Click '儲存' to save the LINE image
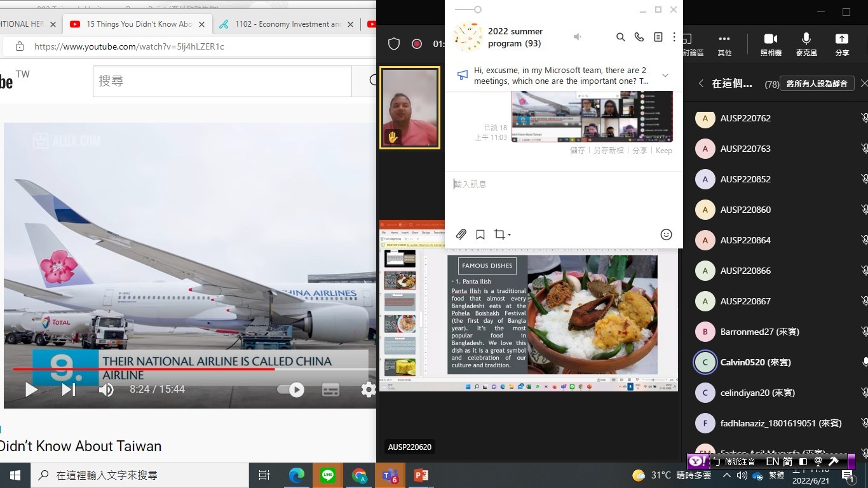This screenshot has width=868, height=488. coord(578,151)
